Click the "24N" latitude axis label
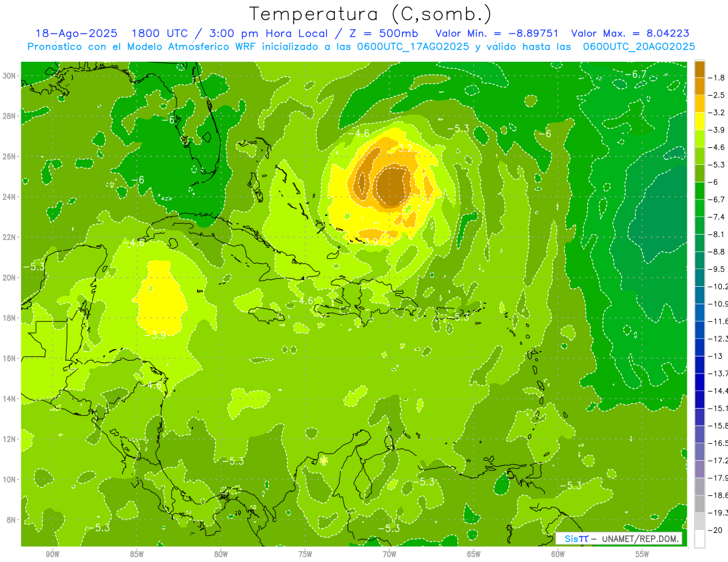This screenshot has height=562, width=728. point(9,197)
